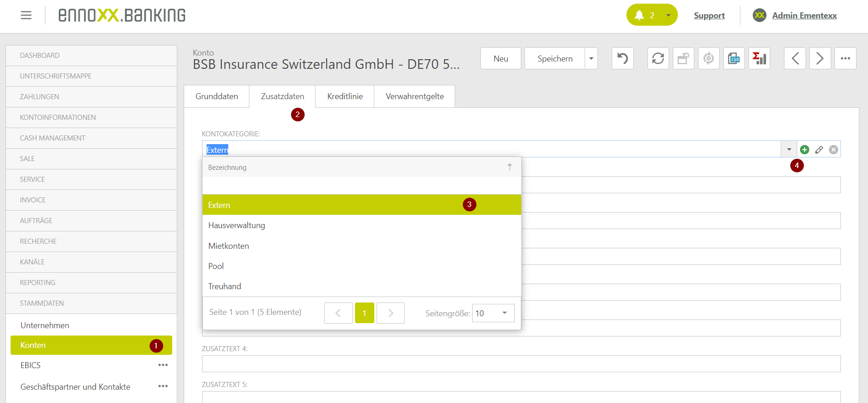
Task: Select Treuhand from the category list
Action: 225,286
